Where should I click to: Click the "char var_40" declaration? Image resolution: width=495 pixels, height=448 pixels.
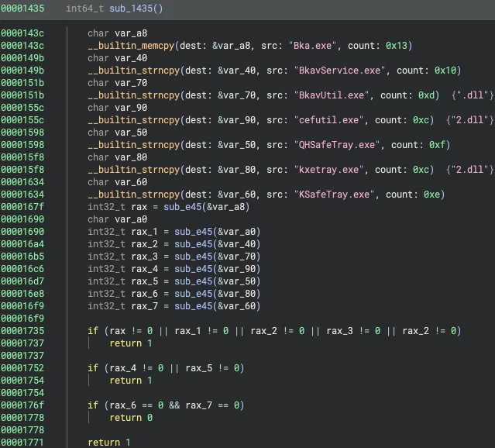point(118,58)
